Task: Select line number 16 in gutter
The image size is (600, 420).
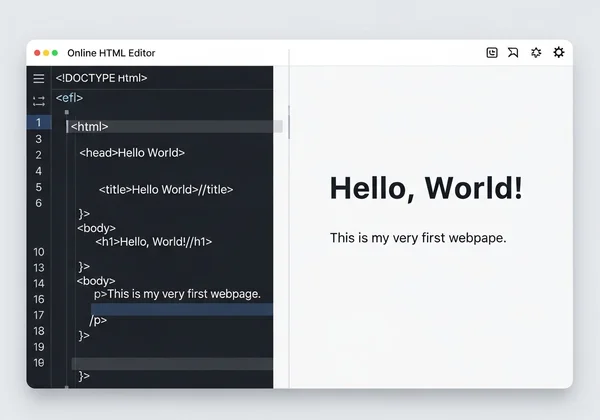Action: 39,299
